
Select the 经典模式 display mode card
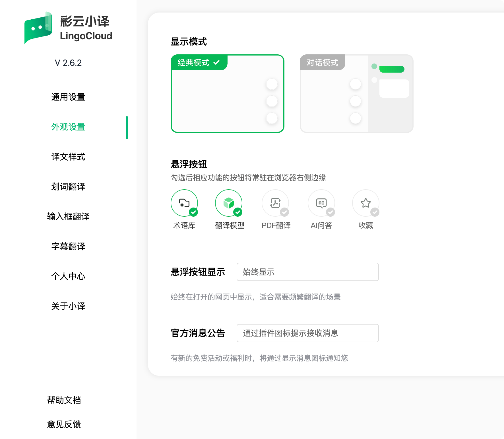click(228, 94)
